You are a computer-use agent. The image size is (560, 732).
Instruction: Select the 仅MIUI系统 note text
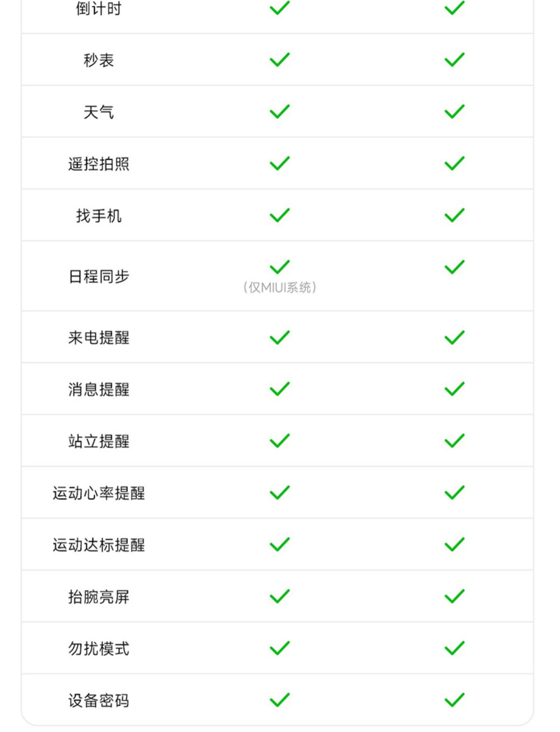[x=279, y=287]
